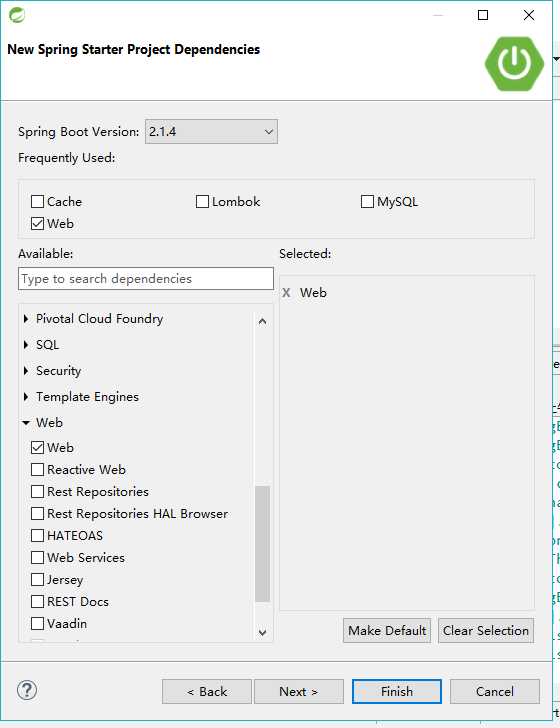Expand the SQL category
Screen dimensions: 560x728
(26, 345)
